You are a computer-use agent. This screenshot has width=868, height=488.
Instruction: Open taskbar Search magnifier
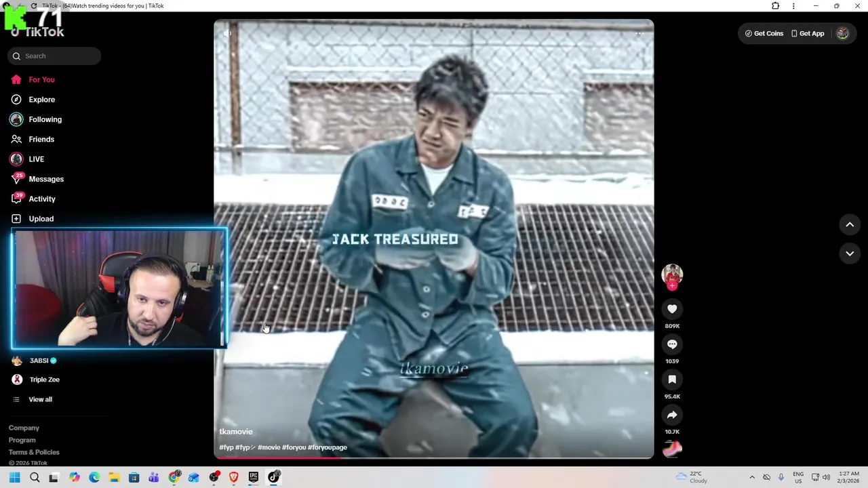[35, 477]
